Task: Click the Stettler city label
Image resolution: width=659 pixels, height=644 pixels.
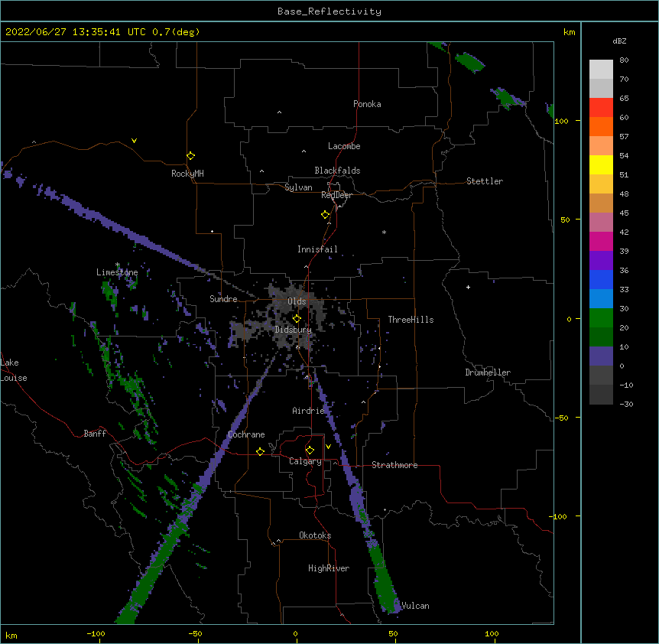Action: point(485,181)
